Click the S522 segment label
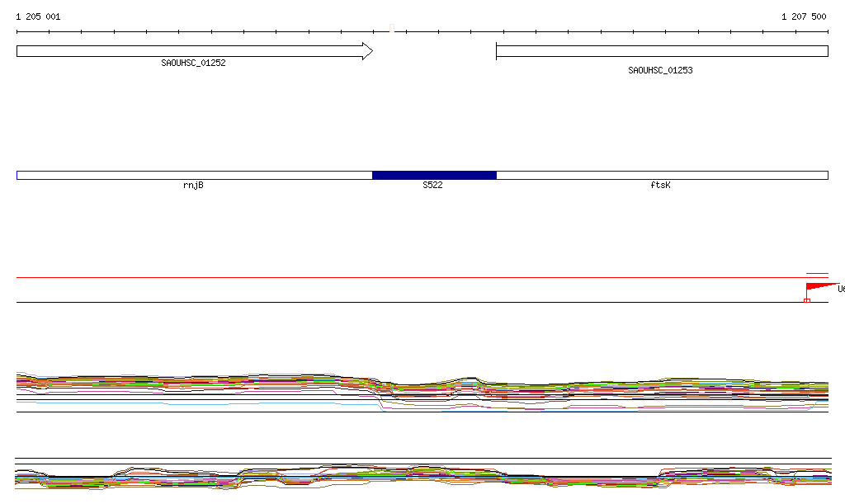The height and width of the screenshot is (504, 845). 432,186
